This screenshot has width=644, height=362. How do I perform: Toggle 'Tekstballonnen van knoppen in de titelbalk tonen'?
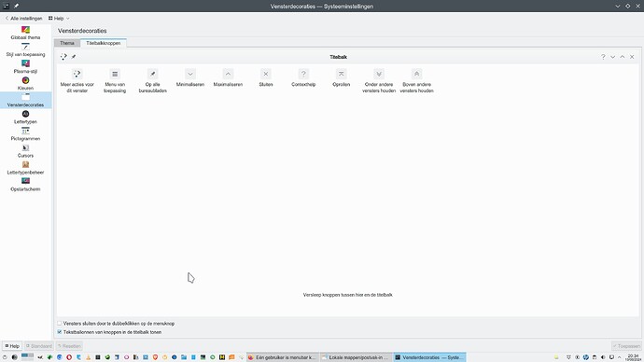click(x=60, y=332)
